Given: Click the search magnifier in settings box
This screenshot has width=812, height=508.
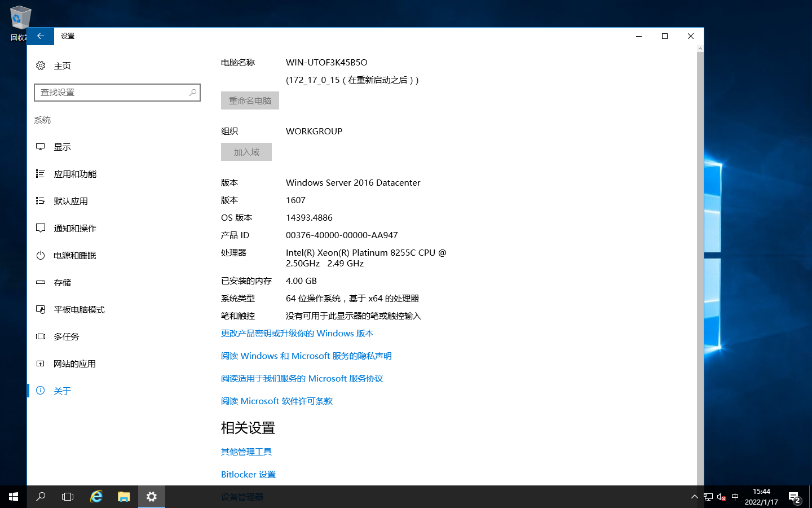Looking at the screenshot, I should [193, 93].
